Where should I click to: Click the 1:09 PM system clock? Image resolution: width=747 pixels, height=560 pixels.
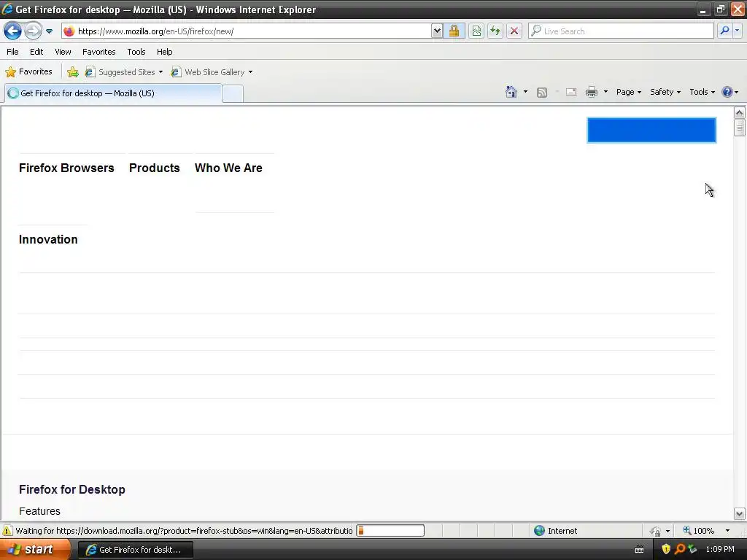720,550
